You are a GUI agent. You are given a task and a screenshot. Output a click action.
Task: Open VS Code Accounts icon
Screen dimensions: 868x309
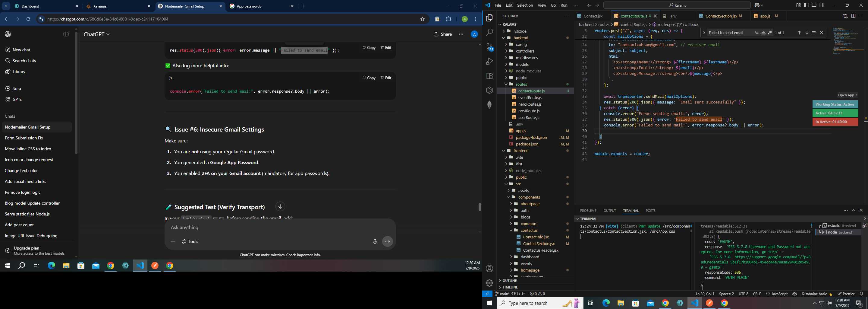(489, 269)
